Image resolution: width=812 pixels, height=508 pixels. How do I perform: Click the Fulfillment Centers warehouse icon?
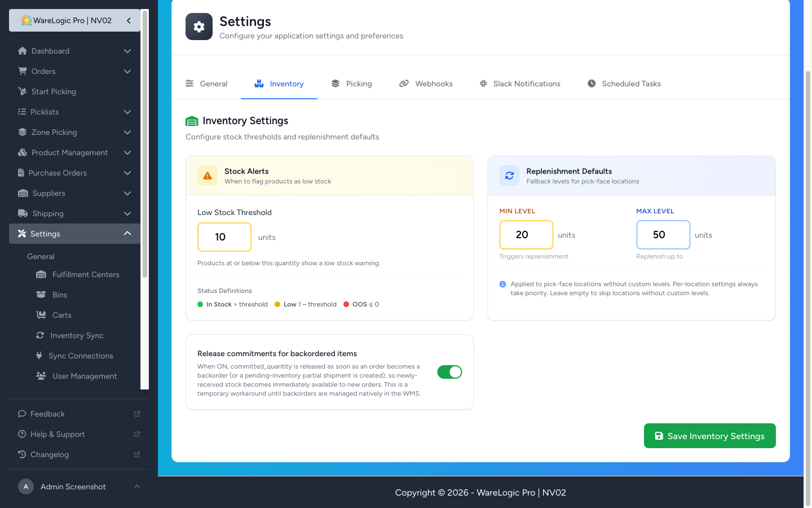(x=41, y=274)
